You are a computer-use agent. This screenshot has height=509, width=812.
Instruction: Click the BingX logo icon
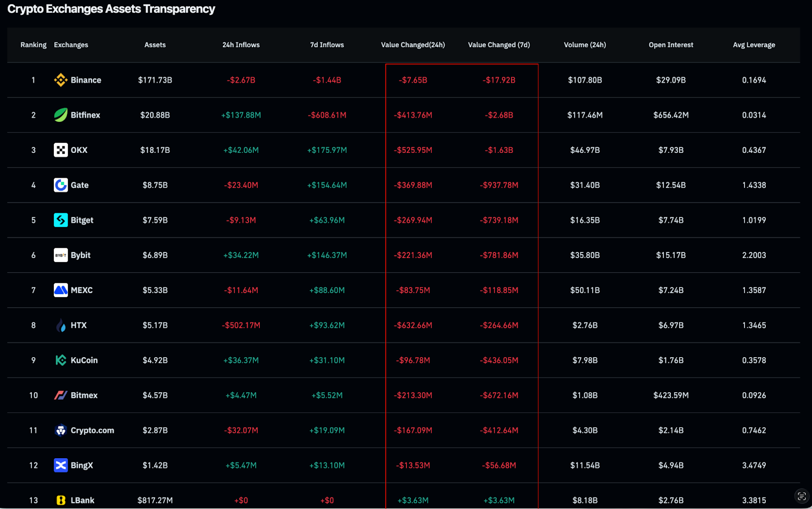point(60,466)
